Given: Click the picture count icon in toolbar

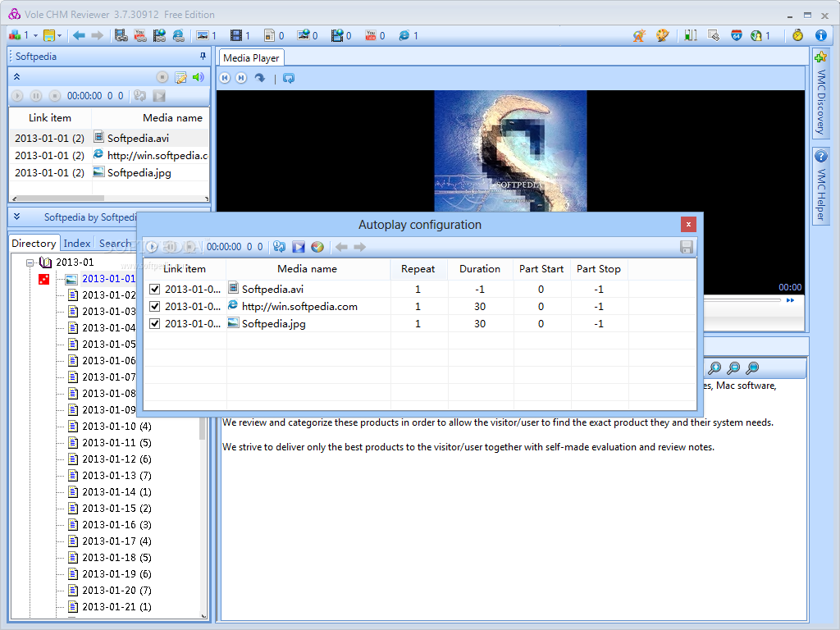Looking at the screenshot, I should click(x=203, y=35).
